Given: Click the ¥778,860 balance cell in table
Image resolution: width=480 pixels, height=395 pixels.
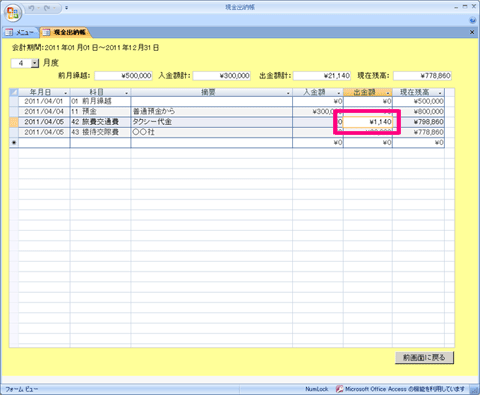Looking at the screenshot, I should [x=419, y=132].
